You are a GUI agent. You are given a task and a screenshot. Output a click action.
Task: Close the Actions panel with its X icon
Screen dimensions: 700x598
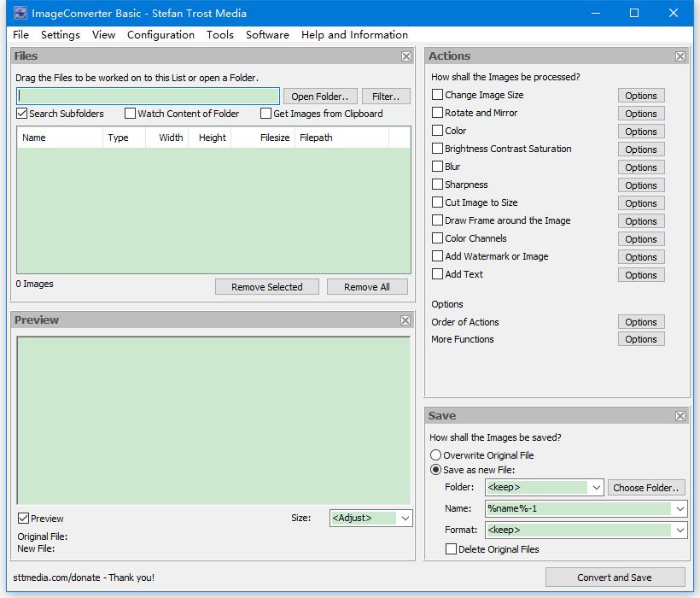pos(680,56)
